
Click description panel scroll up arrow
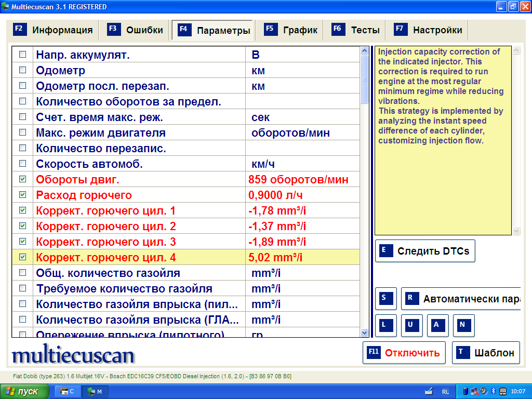516,50
